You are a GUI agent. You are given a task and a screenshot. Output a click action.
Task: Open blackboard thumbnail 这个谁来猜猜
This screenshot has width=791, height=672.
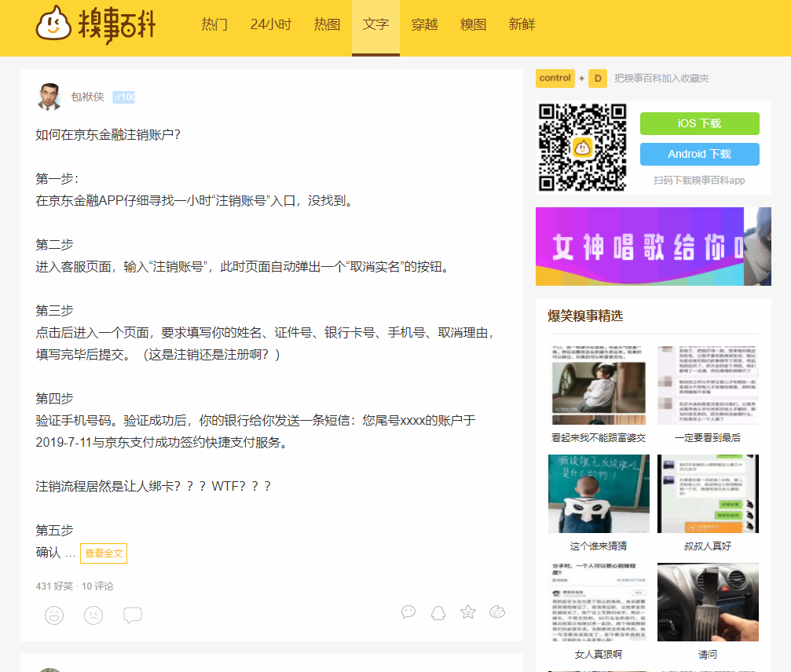click(599, 494)
